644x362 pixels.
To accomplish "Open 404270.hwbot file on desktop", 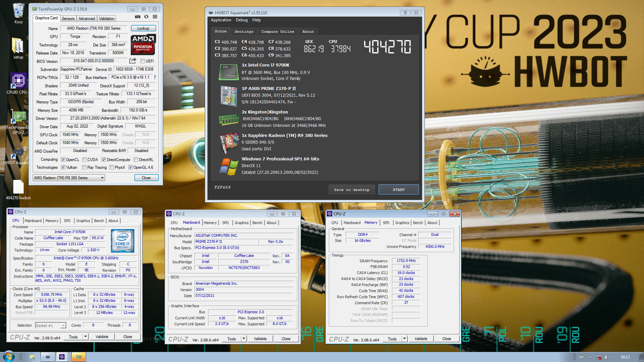I will 18,190.
